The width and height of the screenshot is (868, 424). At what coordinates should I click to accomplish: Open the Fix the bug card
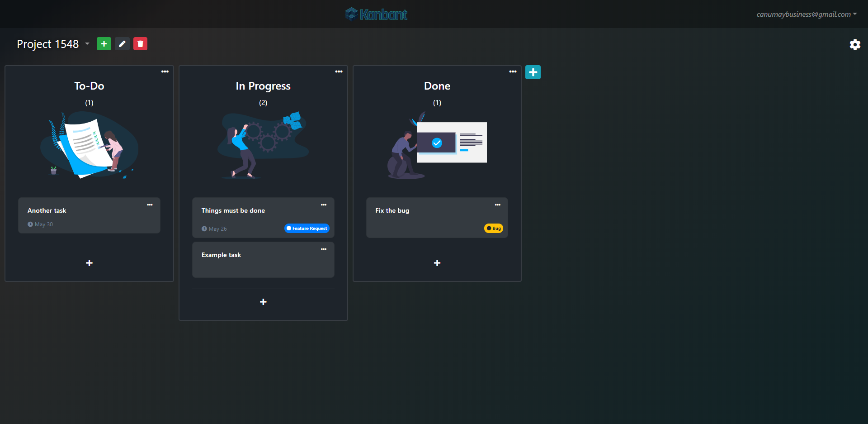coord(437,218)
